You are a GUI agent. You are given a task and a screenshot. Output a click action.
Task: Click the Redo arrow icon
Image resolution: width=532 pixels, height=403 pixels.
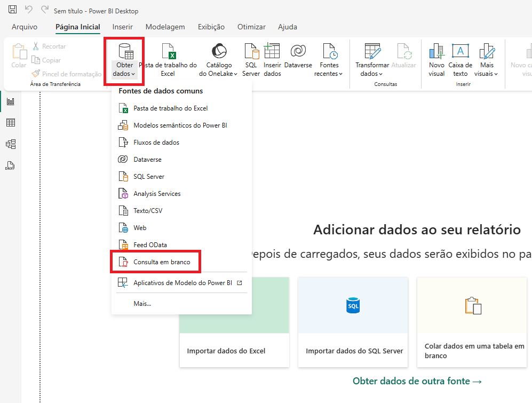click(x=45, y=9)
